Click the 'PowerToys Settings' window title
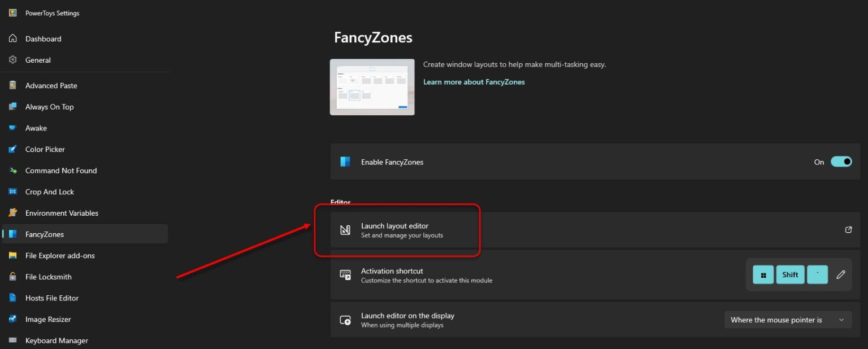 coord(52,13)
